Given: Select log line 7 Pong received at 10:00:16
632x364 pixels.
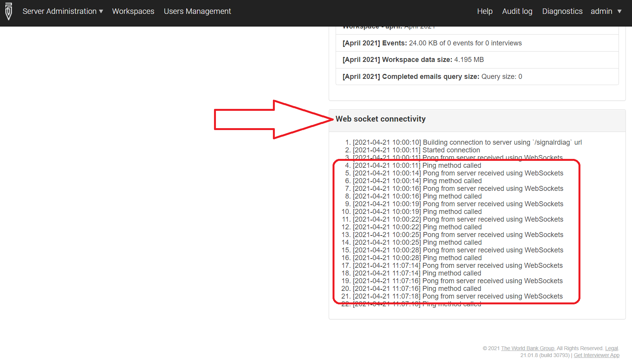Looking at the screenshot, I should [458, 189].
